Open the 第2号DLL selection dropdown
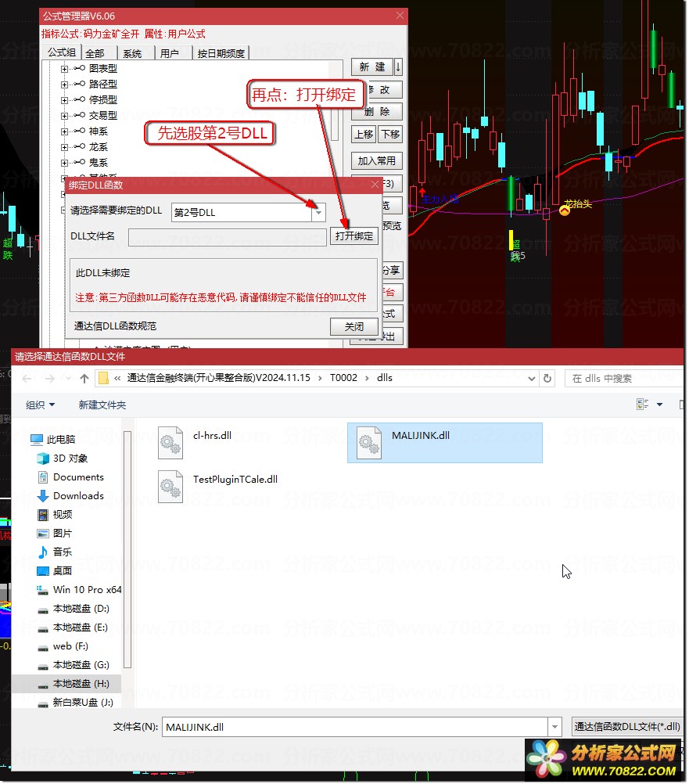689x784 pixels. 318,213
